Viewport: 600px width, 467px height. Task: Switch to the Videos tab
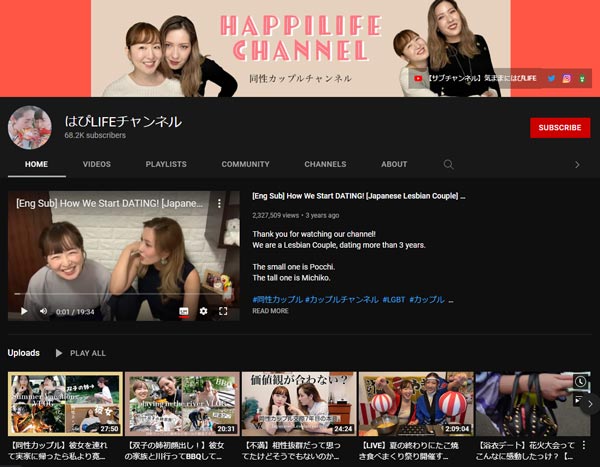97,164
